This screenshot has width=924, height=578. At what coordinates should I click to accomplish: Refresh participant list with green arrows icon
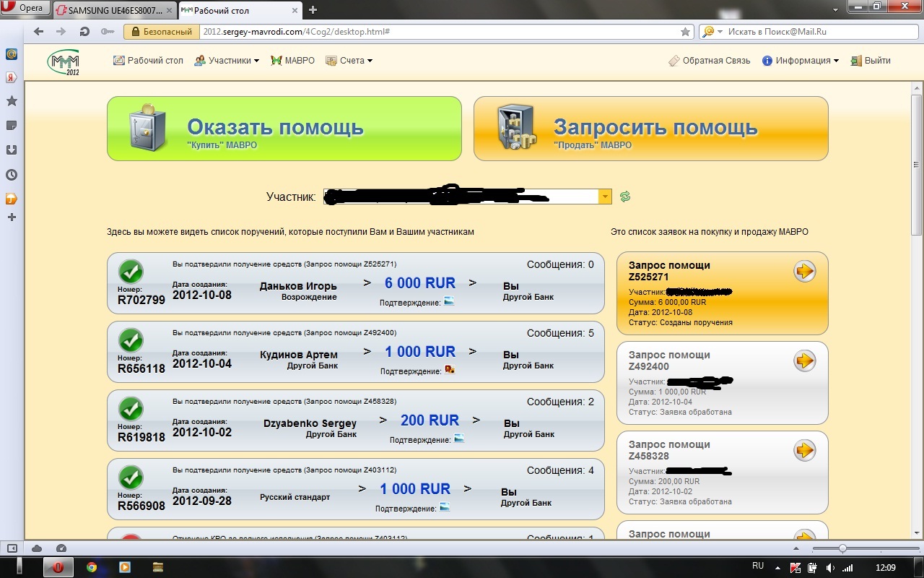click(625, 197)
